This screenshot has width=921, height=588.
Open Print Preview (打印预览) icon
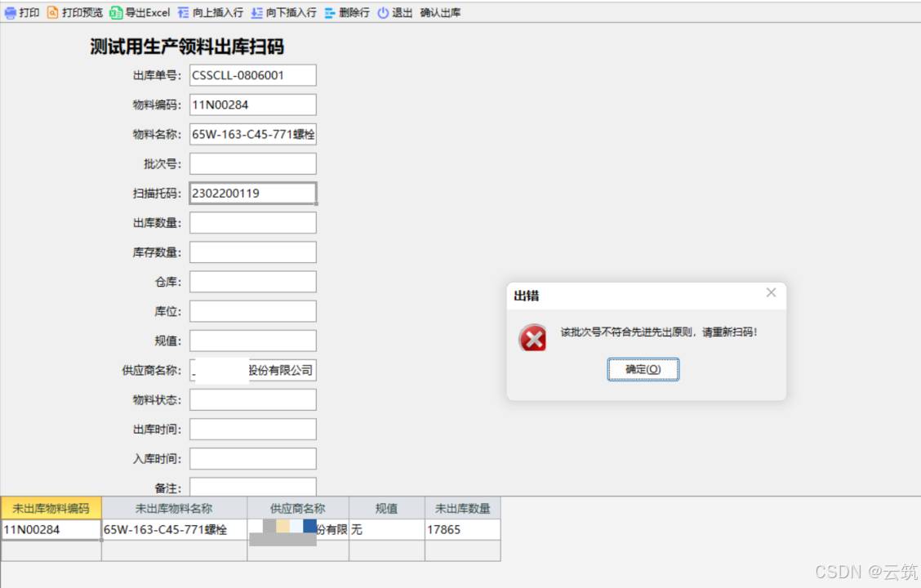coord(53,13)
